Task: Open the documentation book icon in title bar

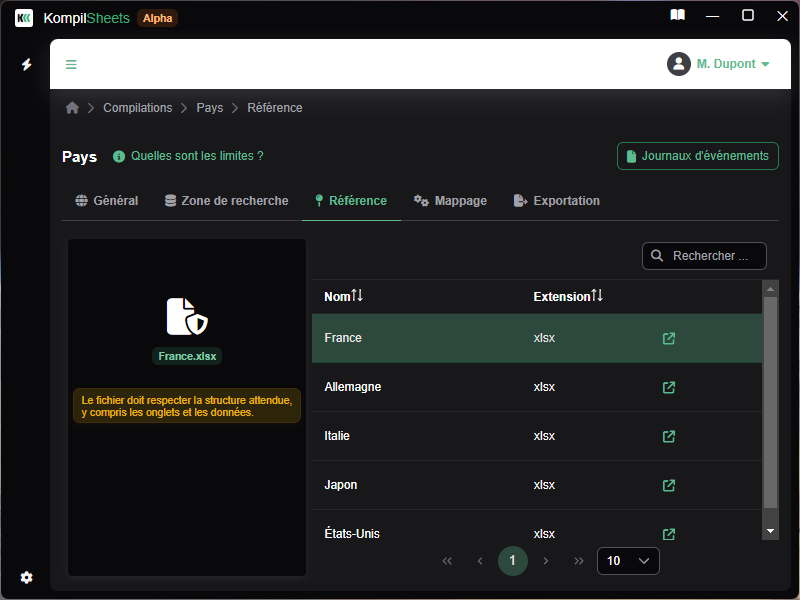Action: tap(678, 16)
